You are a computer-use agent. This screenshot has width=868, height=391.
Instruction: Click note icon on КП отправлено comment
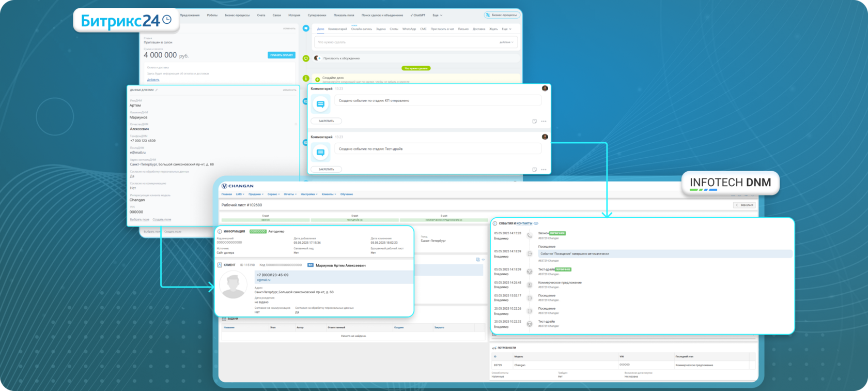(x=534, y=122)
